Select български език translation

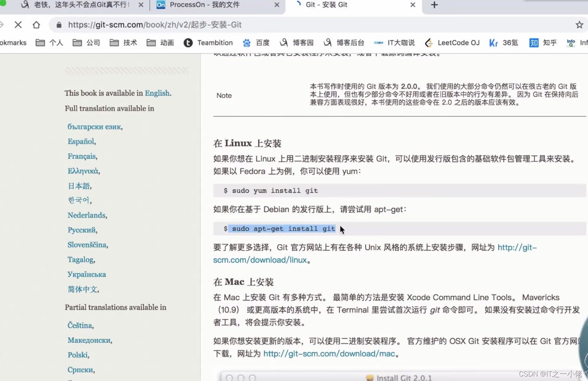point(94,127)
